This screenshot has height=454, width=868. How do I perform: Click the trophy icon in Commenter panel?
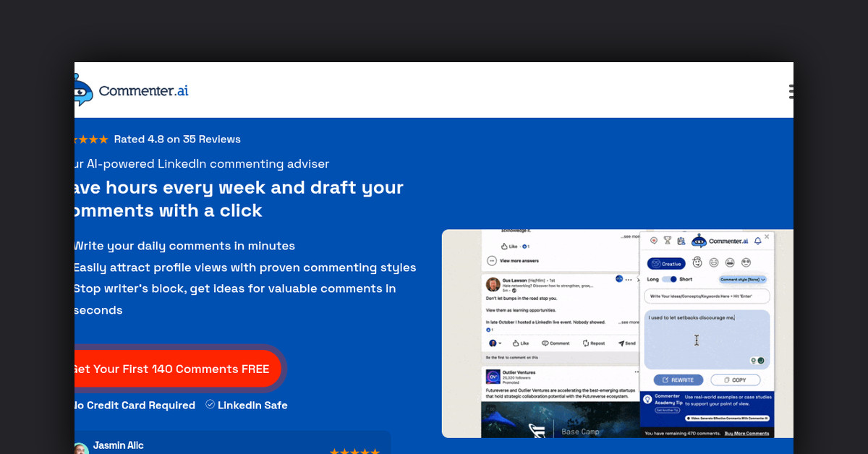pyautogui.click(x=668, y=241)
